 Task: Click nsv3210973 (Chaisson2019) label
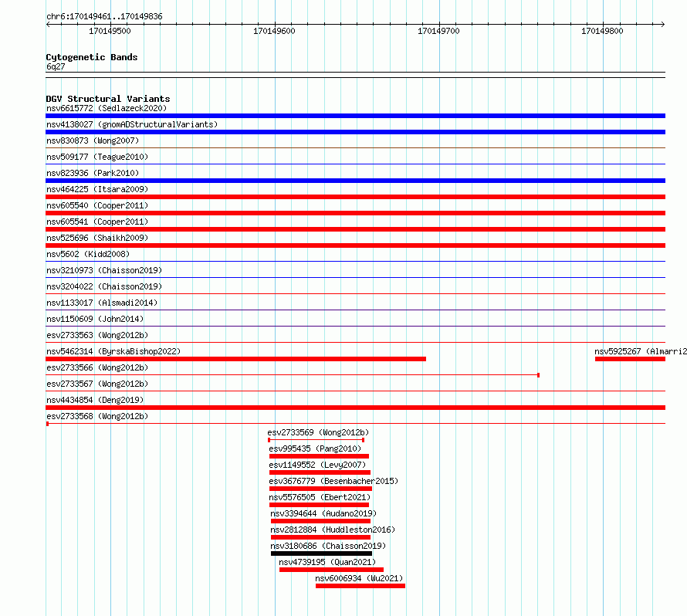click(x=104, y=270)
